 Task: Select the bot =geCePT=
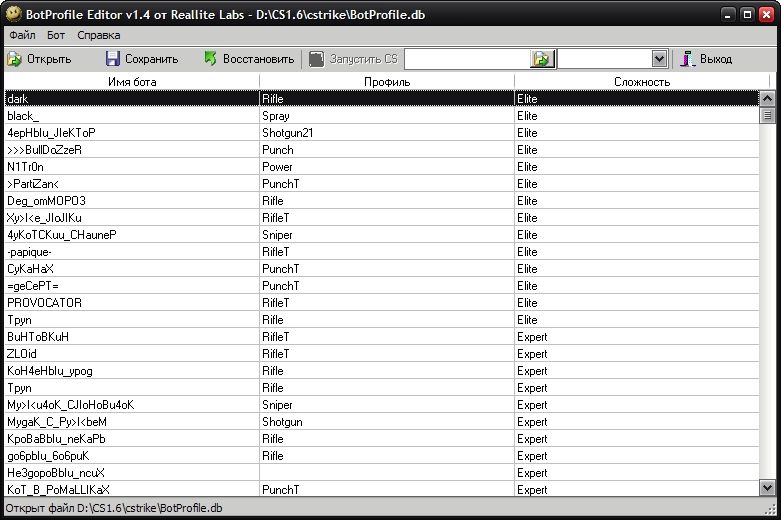coord(382,285)
